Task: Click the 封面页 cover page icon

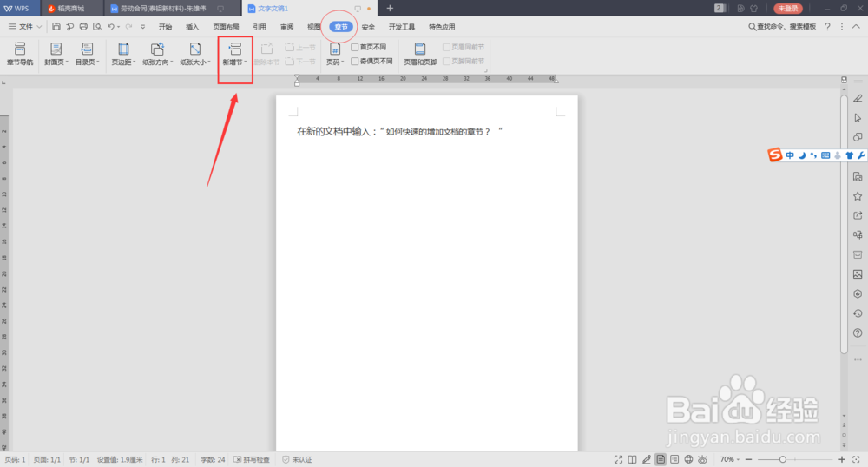Action: 56,49
